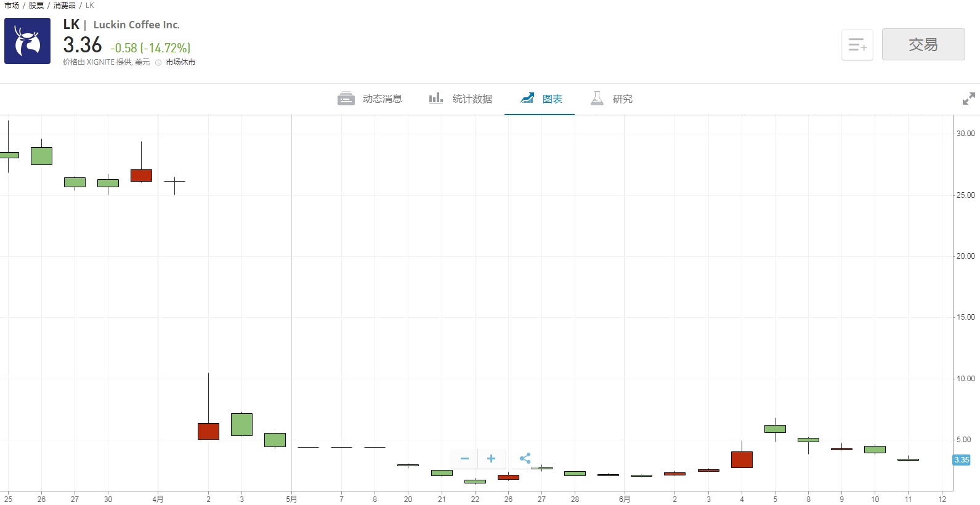
Task: Click the 5.00 price axis label
Action: coord(963,440)
